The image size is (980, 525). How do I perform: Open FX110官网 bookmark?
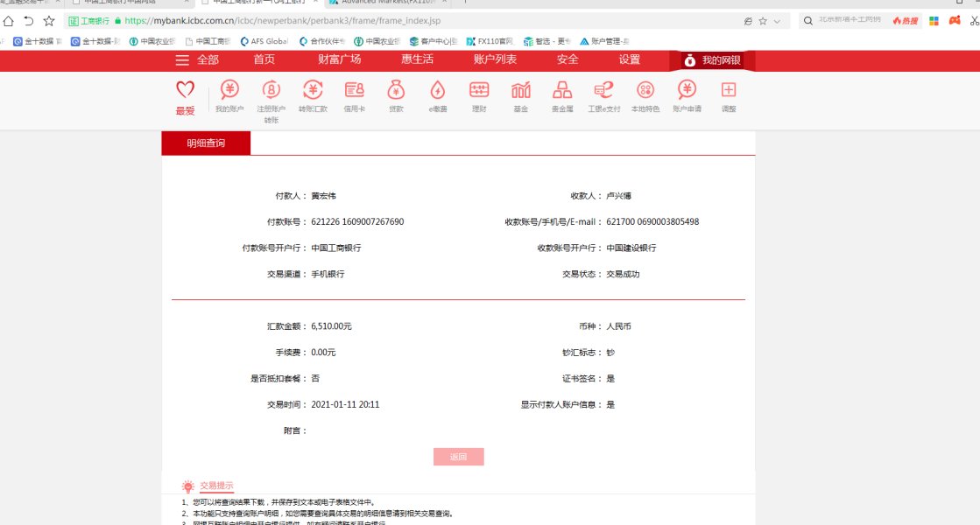490,41
